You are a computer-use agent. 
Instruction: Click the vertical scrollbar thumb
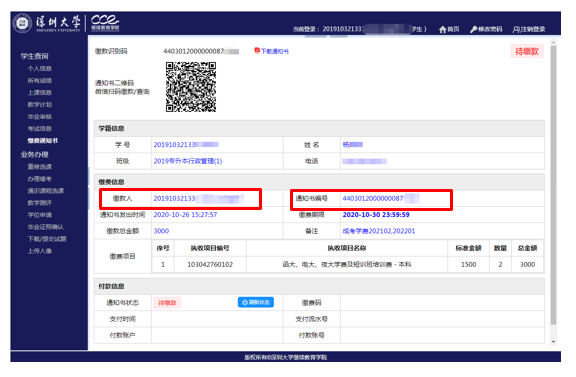(553, 185)
